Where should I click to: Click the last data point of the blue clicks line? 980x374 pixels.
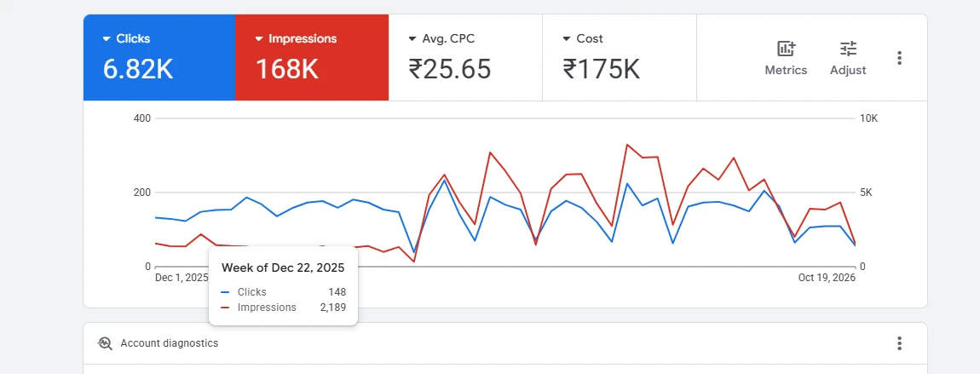[x=855, y=245]
